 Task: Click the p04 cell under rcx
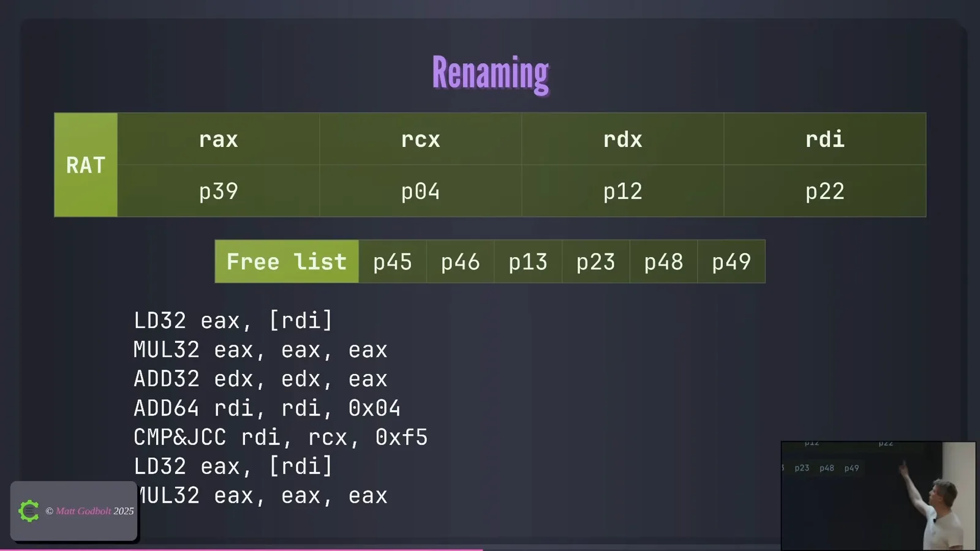tap(421, 191)
